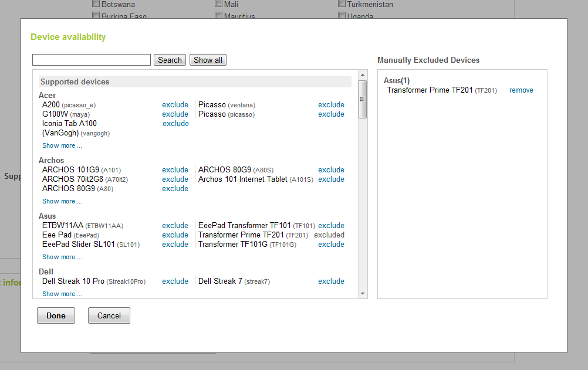Click the device list scrollbar down arrow

tap(363, 294)
